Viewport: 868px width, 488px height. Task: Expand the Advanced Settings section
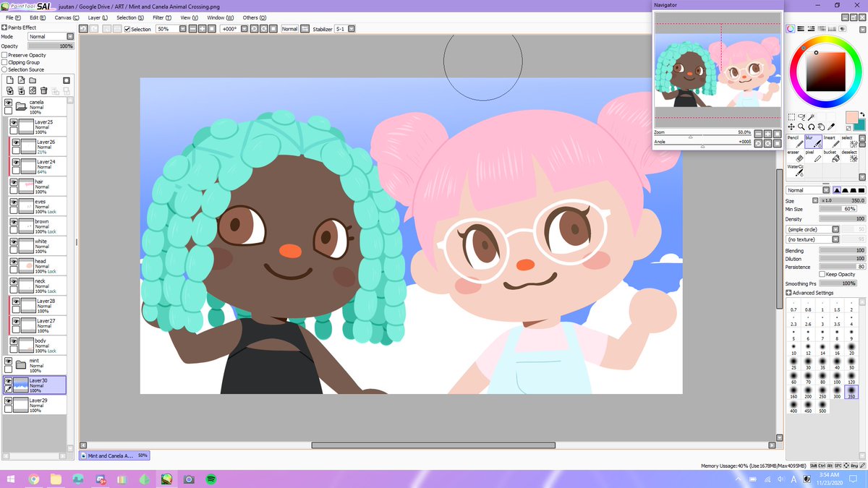point(788,293)
